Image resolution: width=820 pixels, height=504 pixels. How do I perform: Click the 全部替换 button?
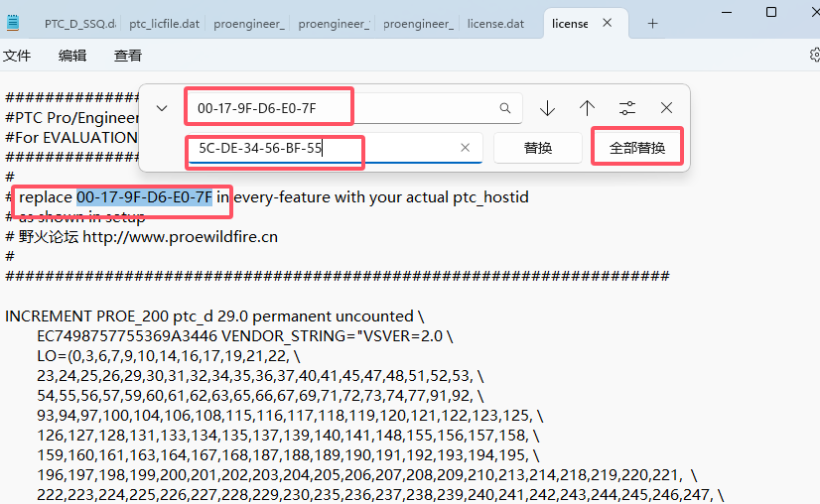pos(637,148)
